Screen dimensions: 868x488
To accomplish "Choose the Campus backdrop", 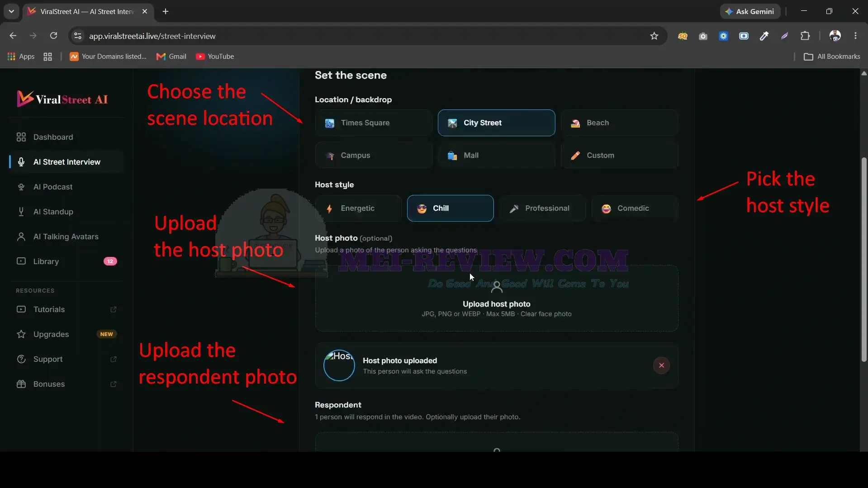I will [373, 156].
